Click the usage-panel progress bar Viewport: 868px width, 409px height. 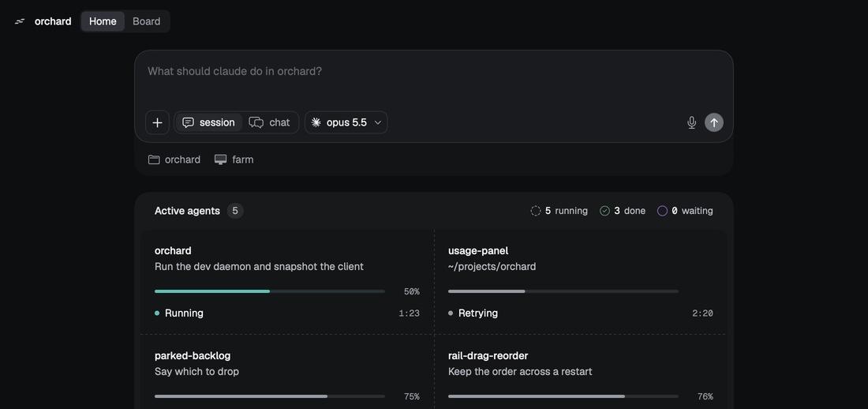pyautogui.click(x=563, y=291)
